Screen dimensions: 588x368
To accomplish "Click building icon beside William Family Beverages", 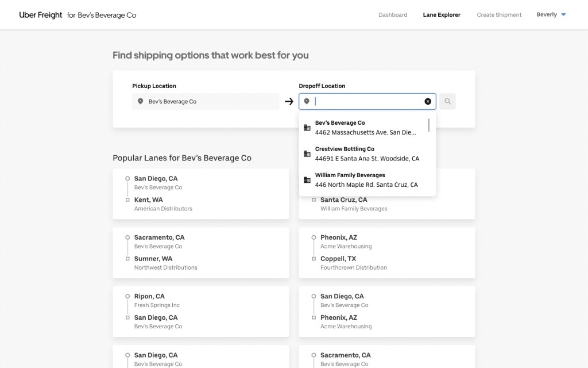I will pyautogui.click(x=307, y=180).
